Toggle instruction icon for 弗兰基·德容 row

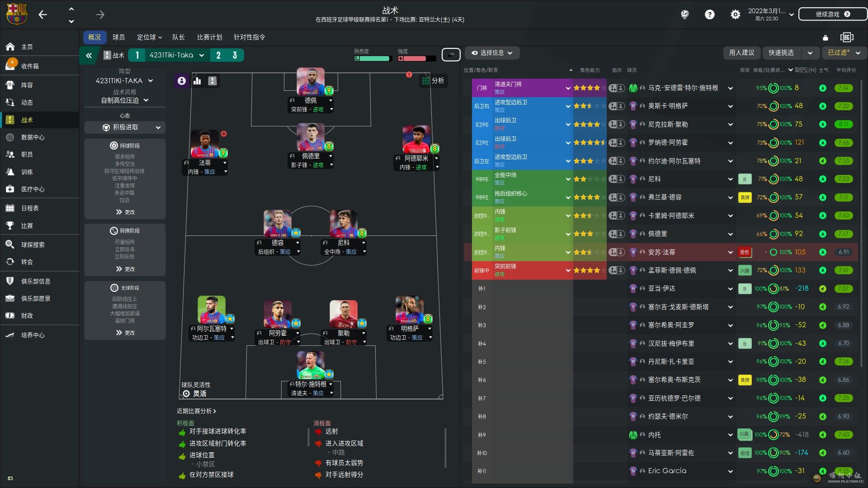pyautogui.click(x=616, y=197)
